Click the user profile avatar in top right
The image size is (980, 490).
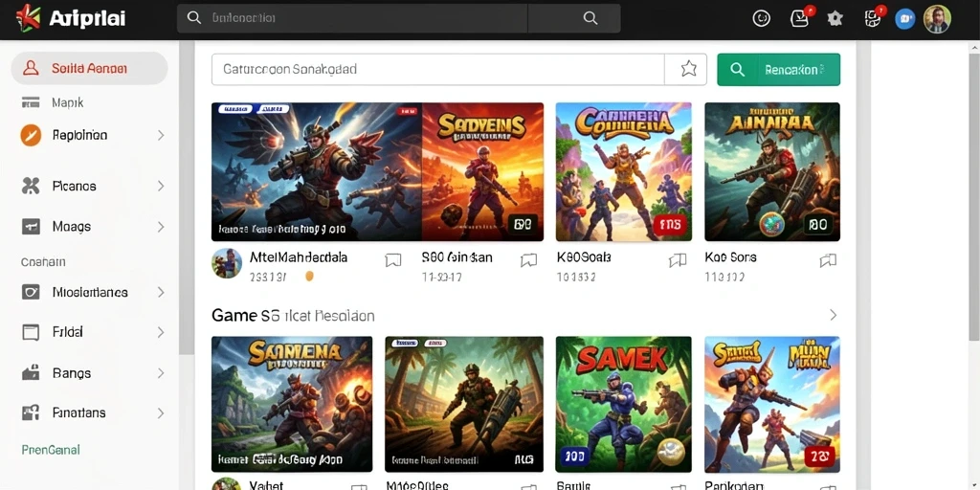(x=937, y=19)
